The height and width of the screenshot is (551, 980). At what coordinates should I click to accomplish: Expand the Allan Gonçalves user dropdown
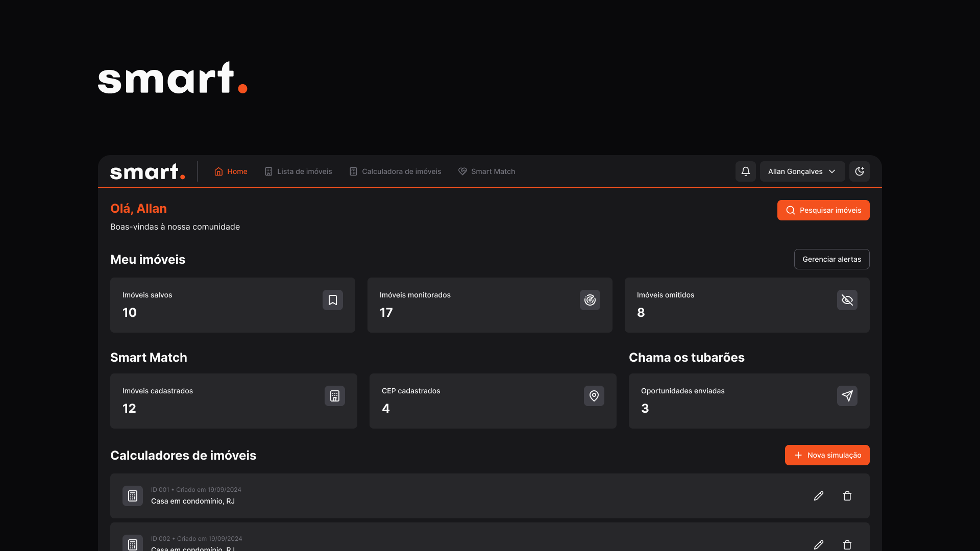pyautogui.click(x=802, y=171)
